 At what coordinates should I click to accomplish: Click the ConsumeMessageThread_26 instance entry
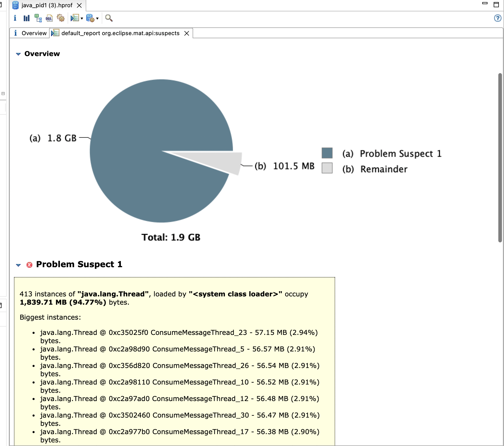[180, 370]
